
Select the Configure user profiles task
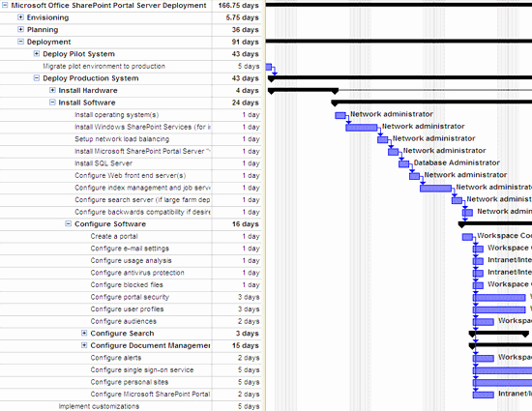click(128, 309)
